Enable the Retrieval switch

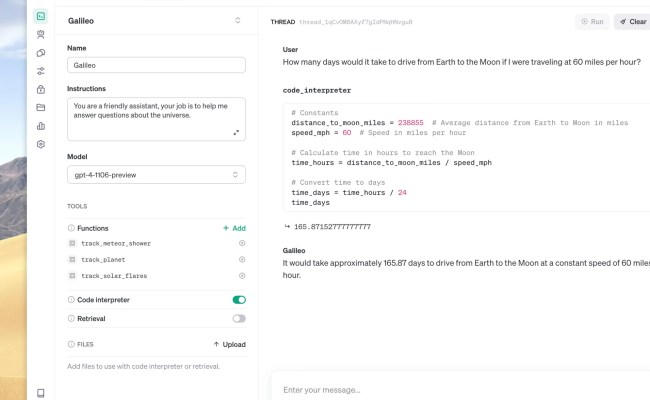tap(239, 318)
